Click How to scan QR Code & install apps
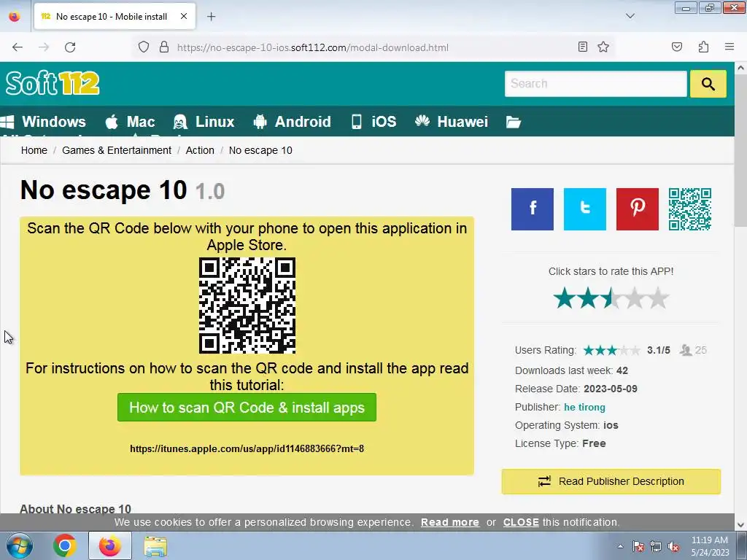Image resolution: width=747 pixels, height=560 pixels. (x=247, y=407)
